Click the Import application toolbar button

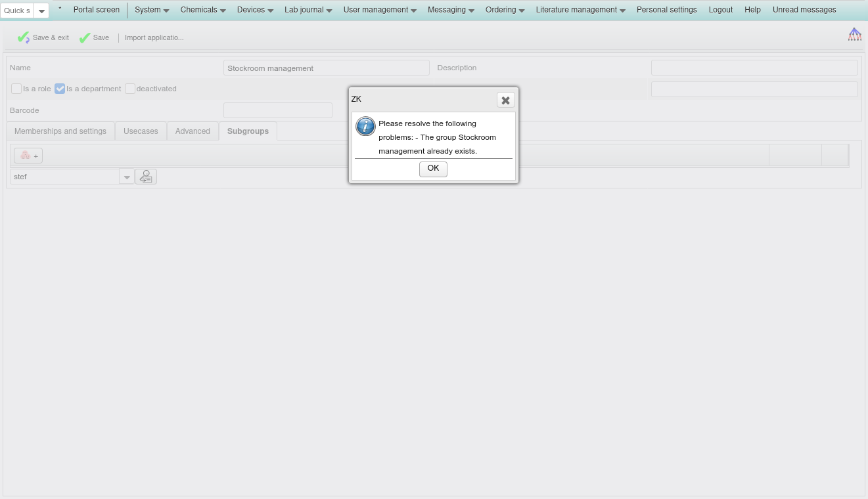154,38
